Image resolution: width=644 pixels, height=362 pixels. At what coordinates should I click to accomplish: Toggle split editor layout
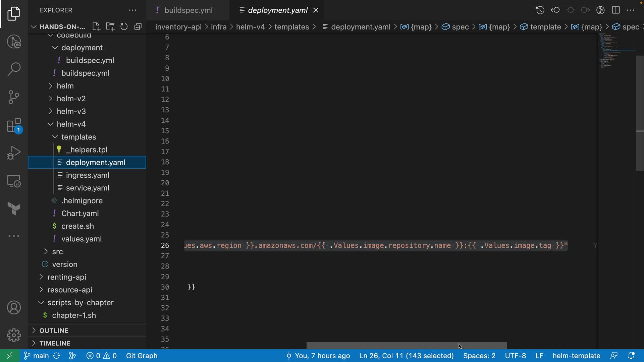[x=616, y=10]
